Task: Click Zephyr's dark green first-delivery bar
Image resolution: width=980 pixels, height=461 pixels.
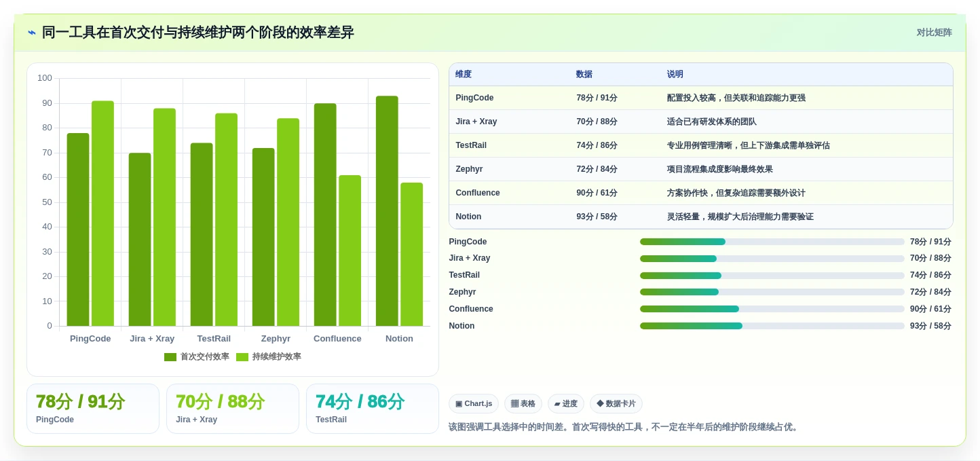Action: [263, 237]
